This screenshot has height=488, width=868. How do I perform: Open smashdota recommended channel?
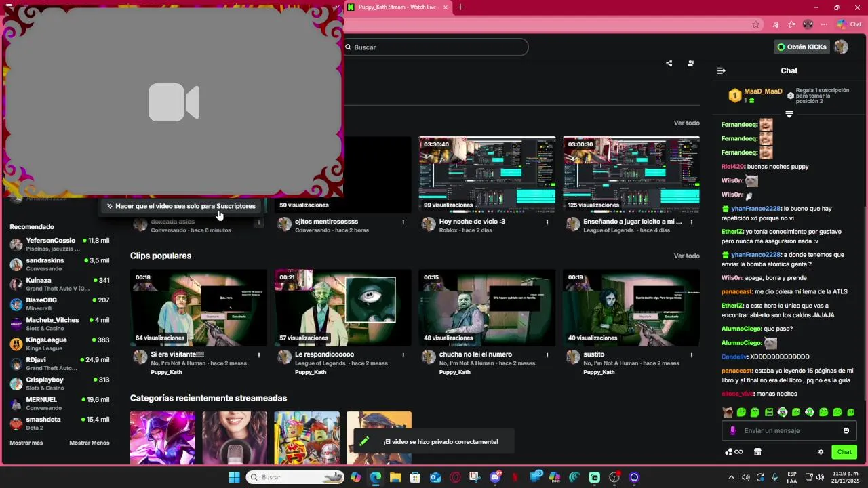pyautogui.click(x=60, y=424)
